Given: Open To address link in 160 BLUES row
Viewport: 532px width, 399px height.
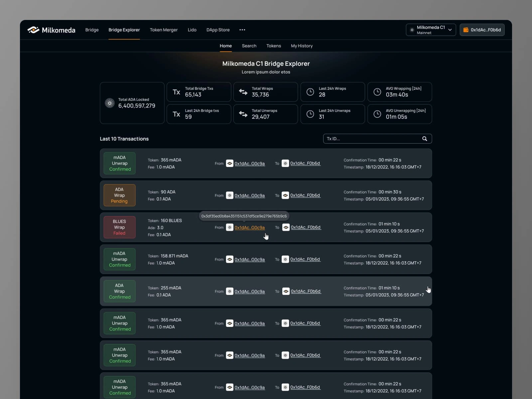Looking at the screenshot, I should [306, 227].
